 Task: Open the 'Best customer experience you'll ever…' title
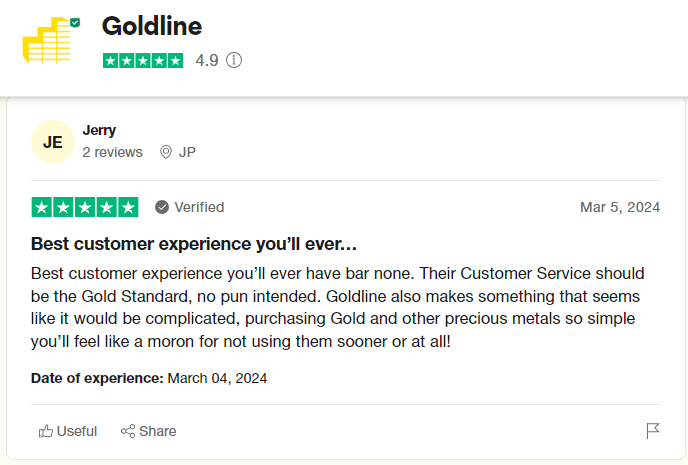[x=194, y=243]
